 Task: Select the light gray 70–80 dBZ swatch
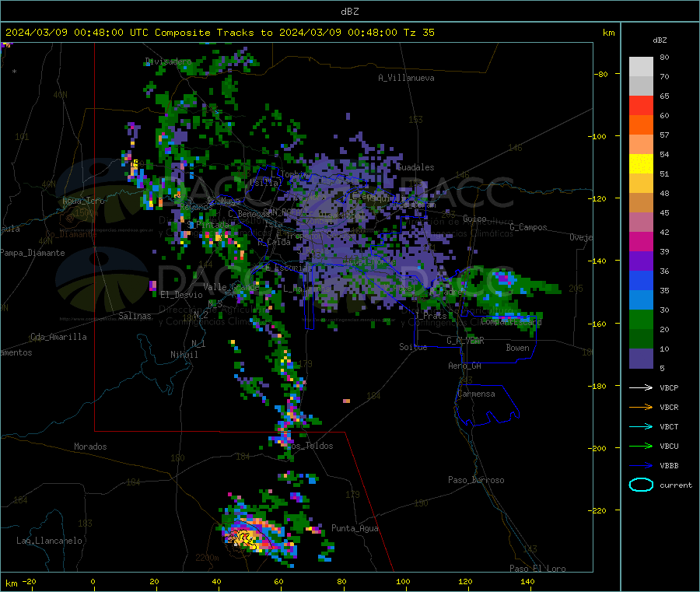click(x=641, y=67)
